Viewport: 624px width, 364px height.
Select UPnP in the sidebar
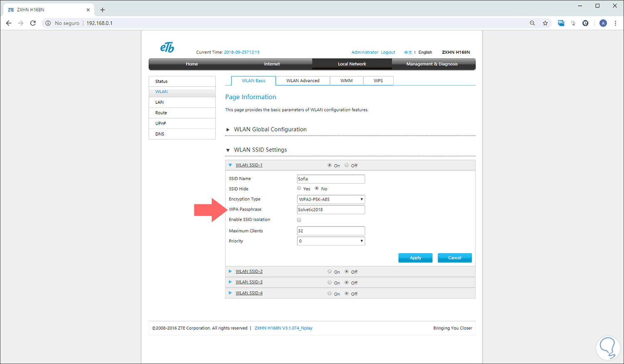[182, 124]
